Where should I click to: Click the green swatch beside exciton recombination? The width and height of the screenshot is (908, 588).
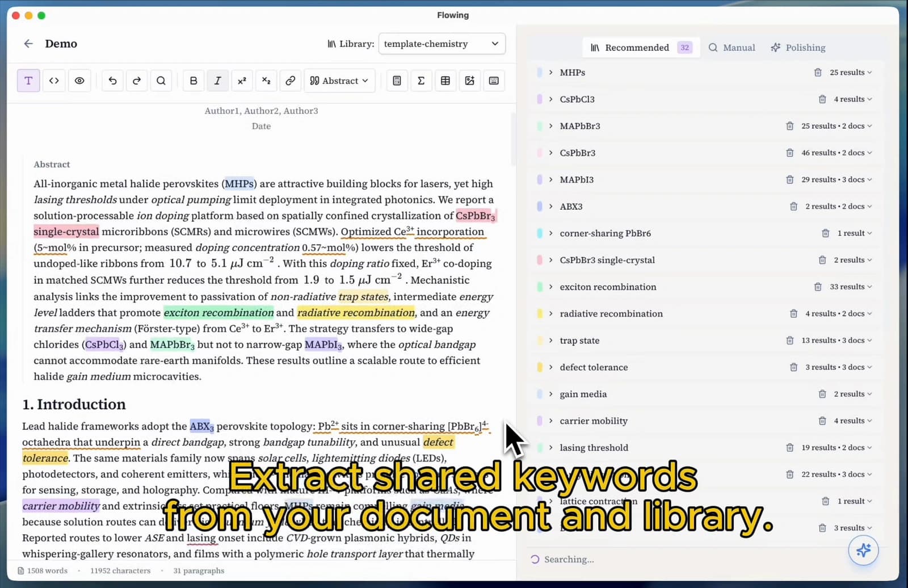click(539, 287)
